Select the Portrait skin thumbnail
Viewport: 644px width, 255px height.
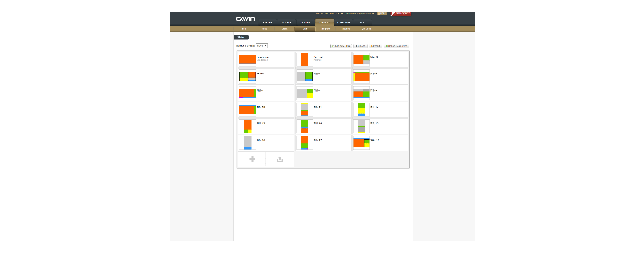pos(304,60)
